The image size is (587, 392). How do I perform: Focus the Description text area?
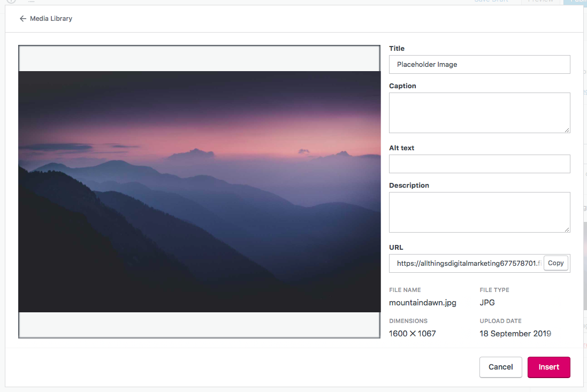[479, 212]
